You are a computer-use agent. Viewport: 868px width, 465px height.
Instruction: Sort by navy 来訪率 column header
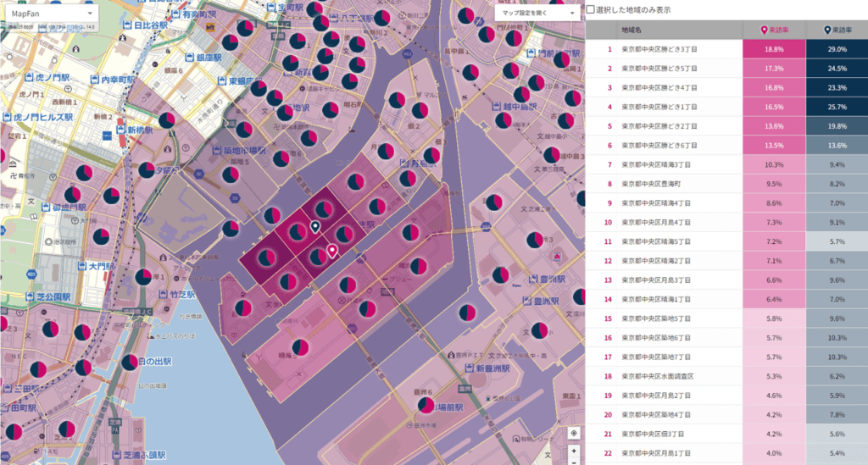pos(837,30)
